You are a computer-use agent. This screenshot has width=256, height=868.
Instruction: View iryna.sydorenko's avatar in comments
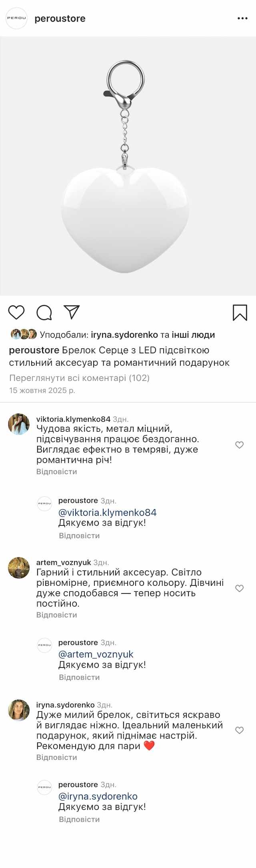[x=19, y=710]
